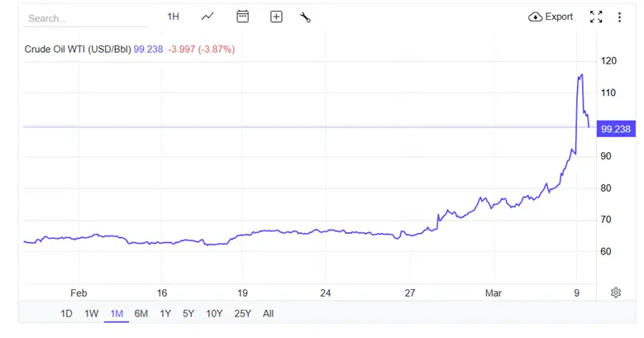This screenshot has width=644, height=338.
Task: Click the line chart type icon
Action: click(x=208, y=17)
